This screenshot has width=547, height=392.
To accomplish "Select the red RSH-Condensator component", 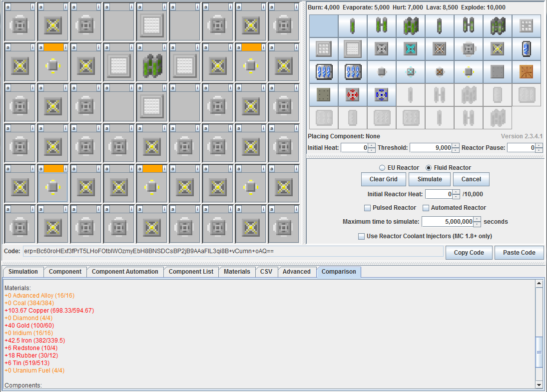I will click(x=353, y=95).
